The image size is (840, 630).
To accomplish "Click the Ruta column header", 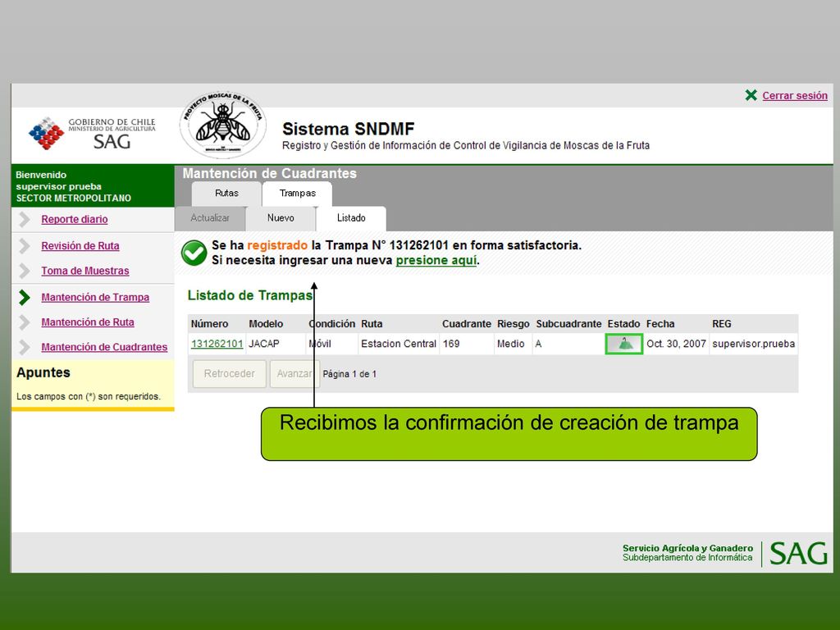I will 372,324.
